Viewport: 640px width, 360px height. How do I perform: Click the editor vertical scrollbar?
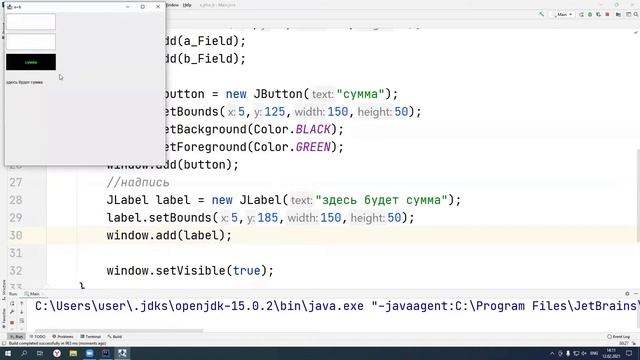638,195
